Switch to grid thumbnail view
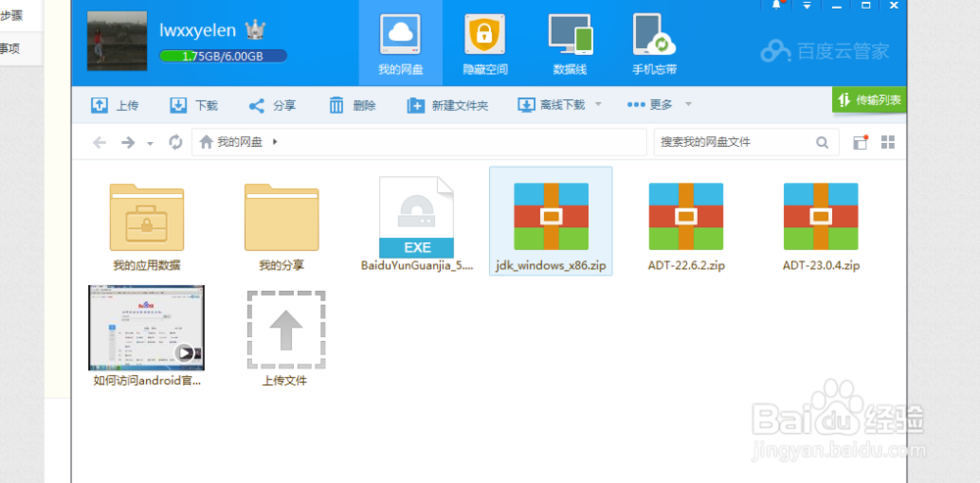The height and width of the screenshot is (483, 980). point(888,142)
